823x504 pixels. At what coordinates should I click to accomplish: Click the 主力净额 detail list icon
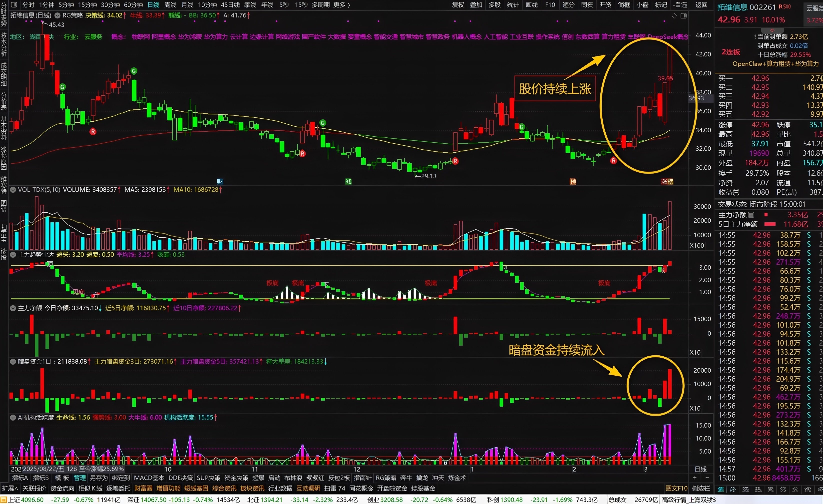751,215
